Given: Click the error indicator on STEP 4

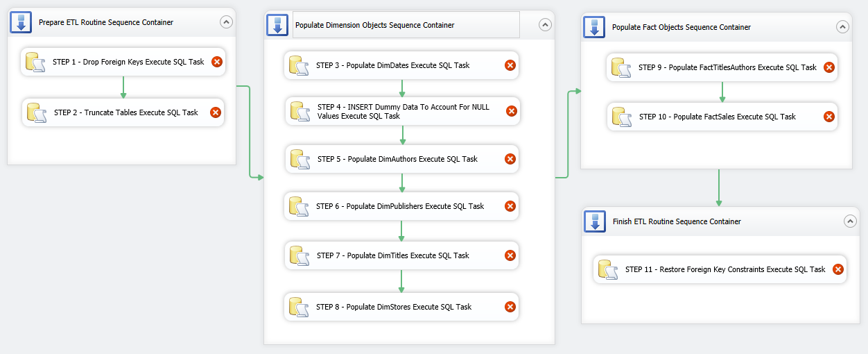Looking at the screenshot, I should click(511, 111).
